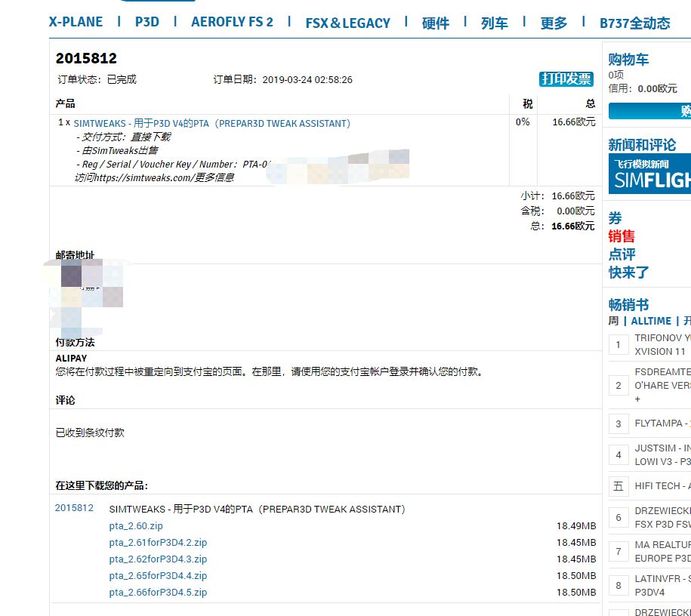Open the 点评 reviews section
Image resolution: width=691 pixels, height=616 pixels.
coord(622,254)
